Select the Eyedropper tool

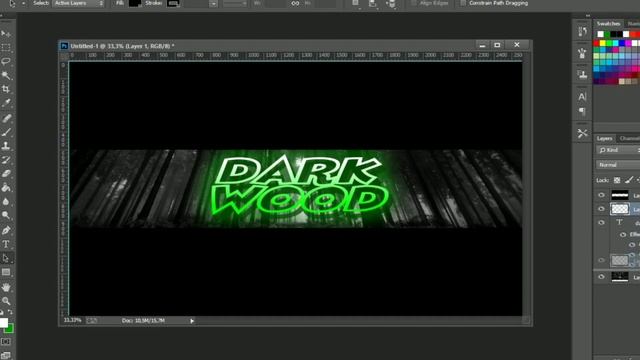(x=6, y=103)
